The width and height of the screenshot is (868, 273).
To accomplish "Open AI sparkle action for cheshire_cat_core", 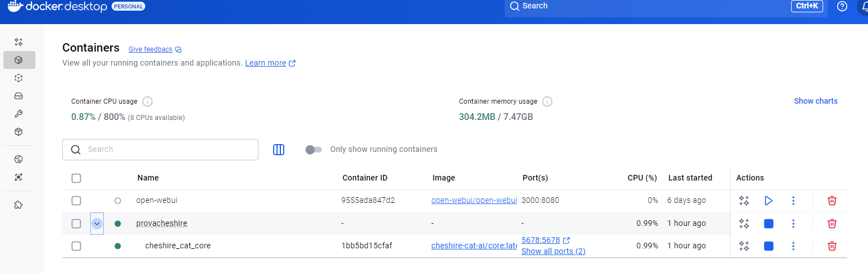I will (x=744, y=246).
